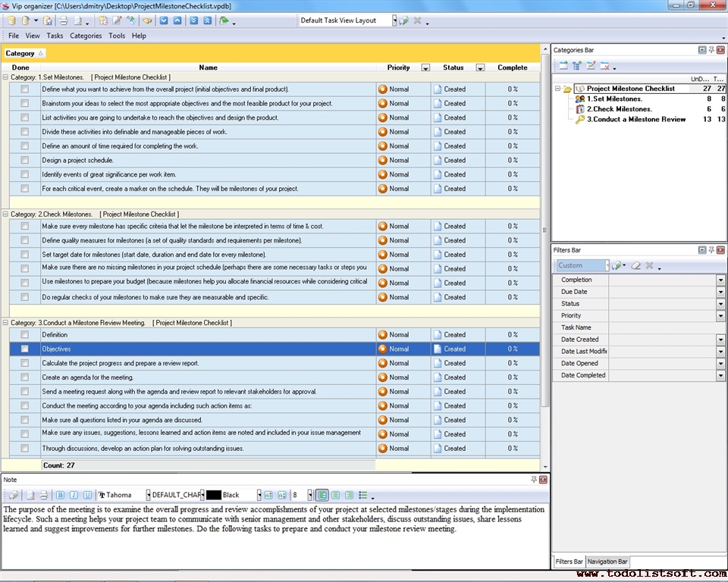Mark 'Definition' task as done
The image size is (728, 582).
(25, 334)
